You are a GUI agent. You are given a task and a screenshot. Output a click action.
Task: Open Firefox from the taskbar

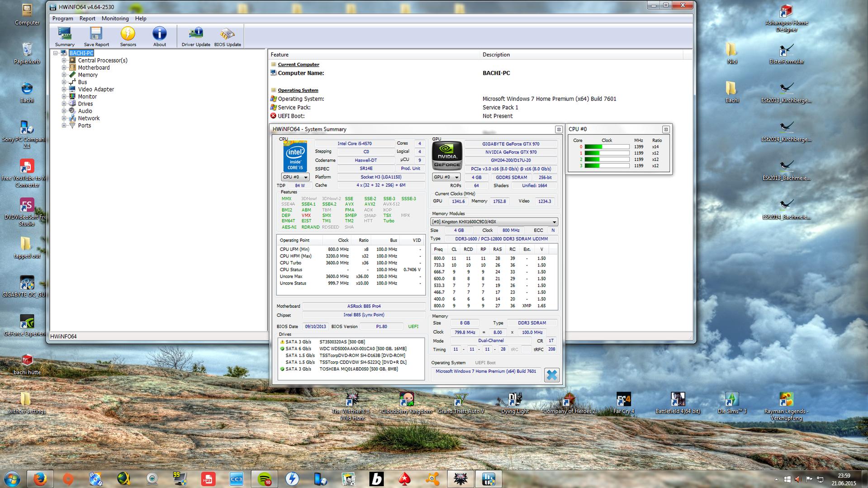tap(40, 479)
